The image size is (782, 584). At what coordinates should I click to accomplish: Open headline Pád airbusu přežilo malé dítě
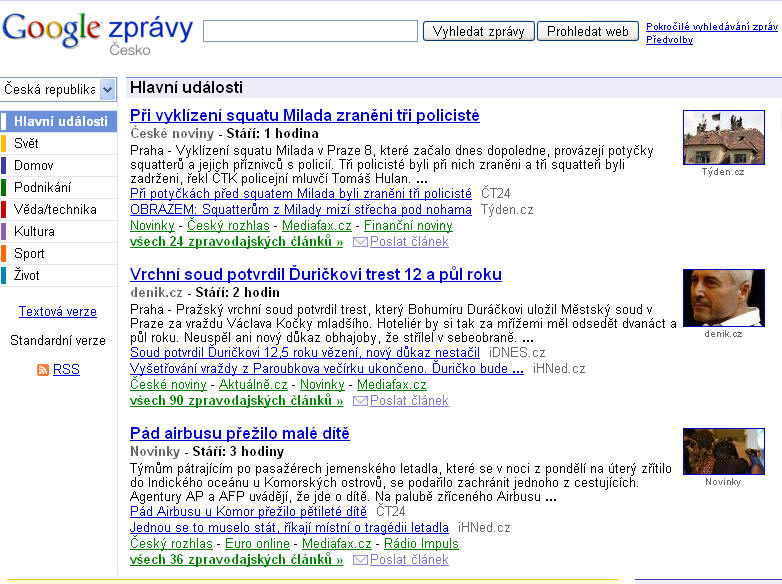(239, 433)
